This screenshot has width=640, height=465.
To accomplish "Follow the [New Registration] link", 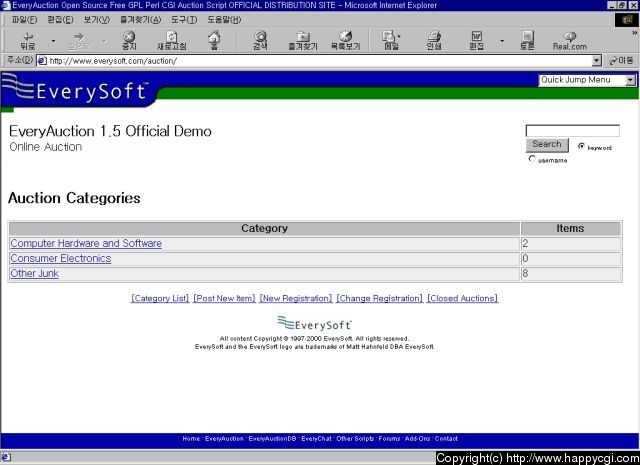I will pyautogui.click(x=296, y=298).
